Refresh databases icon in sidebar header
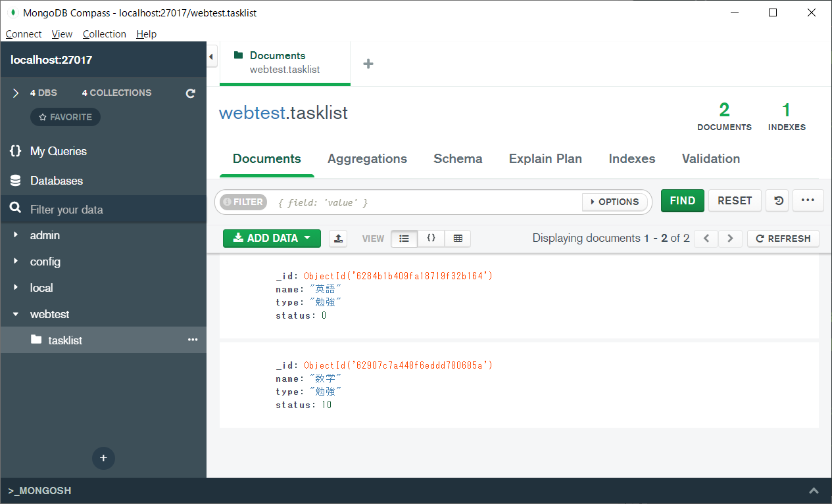This screenshot has height=504, width=832. [191, 93]
